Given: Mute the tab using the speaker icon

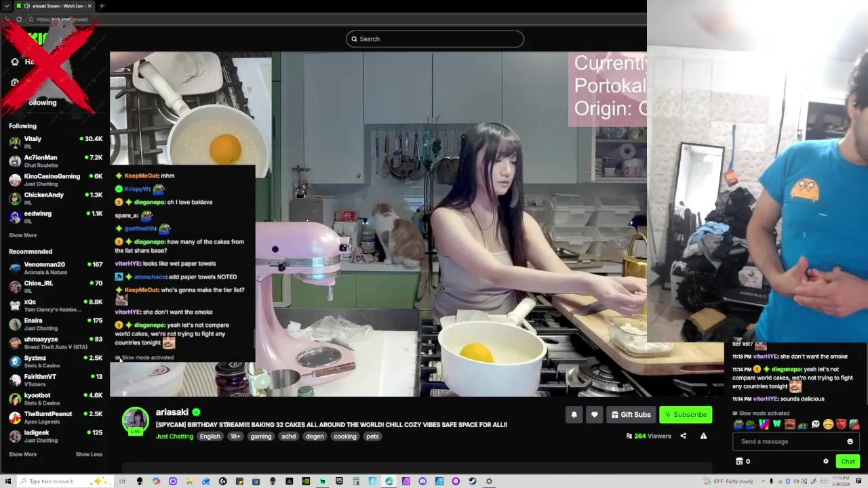Looking at the screenshot, I should pyautogui.click(x=27, y=6).
